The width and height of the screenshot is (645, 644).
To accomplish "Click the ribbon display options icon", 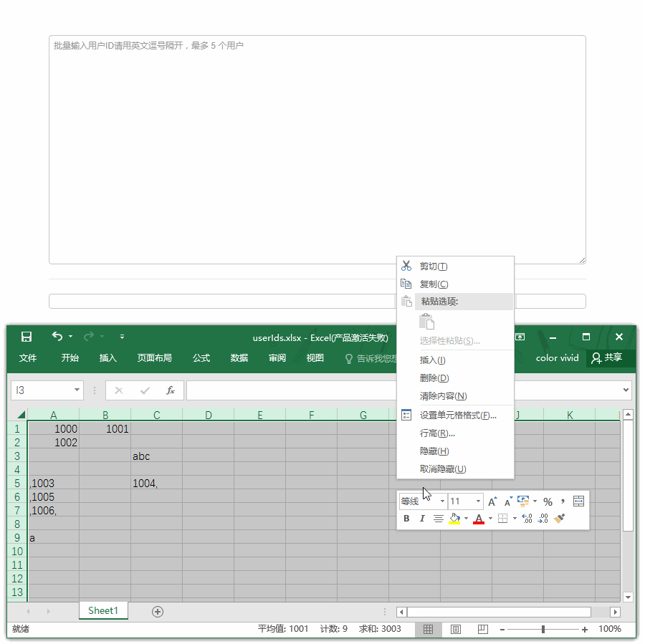I will (520, 337).
